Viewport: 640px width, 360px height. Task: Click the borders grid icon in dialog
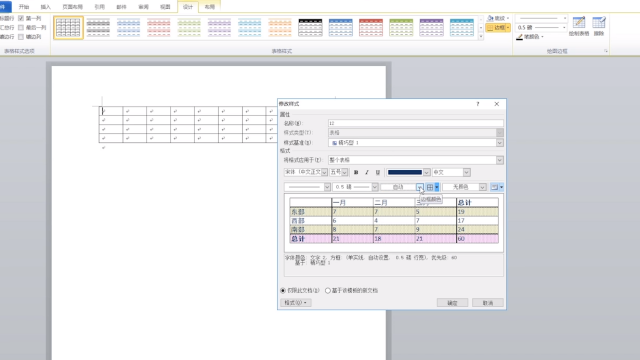click(430, 187)
